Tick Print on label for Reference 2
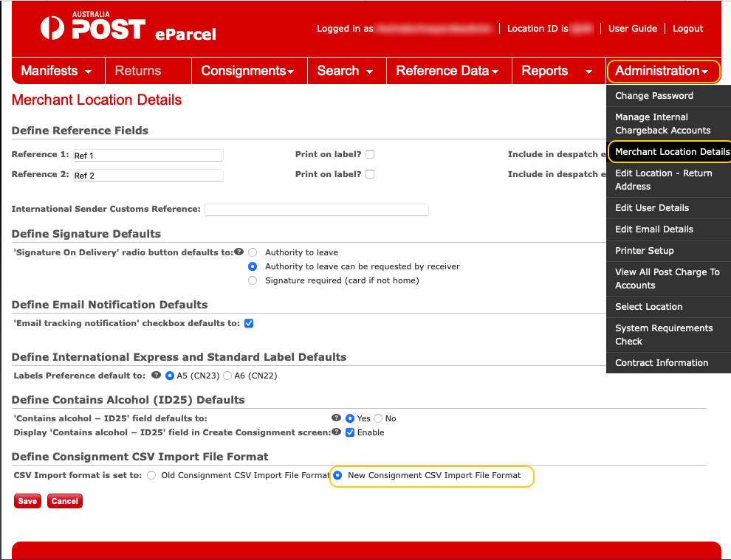The width and height of the screenshot is (731, 560). point(370,174)
